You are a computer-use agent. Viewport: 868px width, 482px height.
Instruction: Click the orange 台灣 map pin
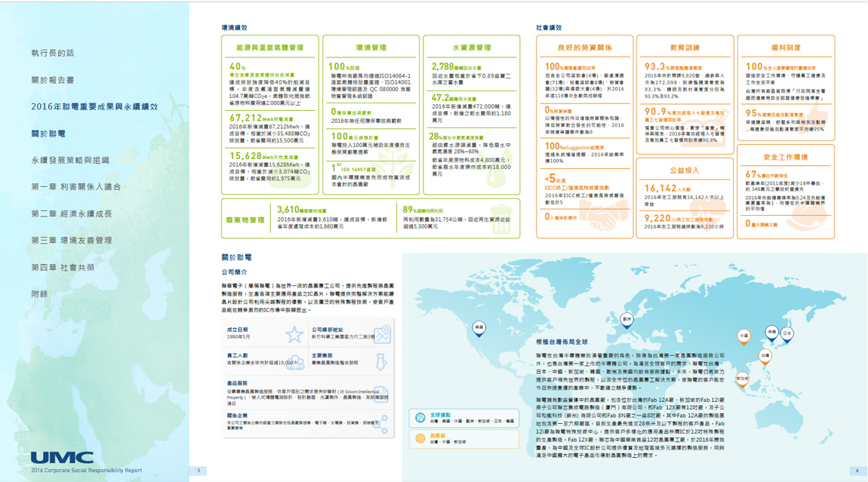(765, 356)
